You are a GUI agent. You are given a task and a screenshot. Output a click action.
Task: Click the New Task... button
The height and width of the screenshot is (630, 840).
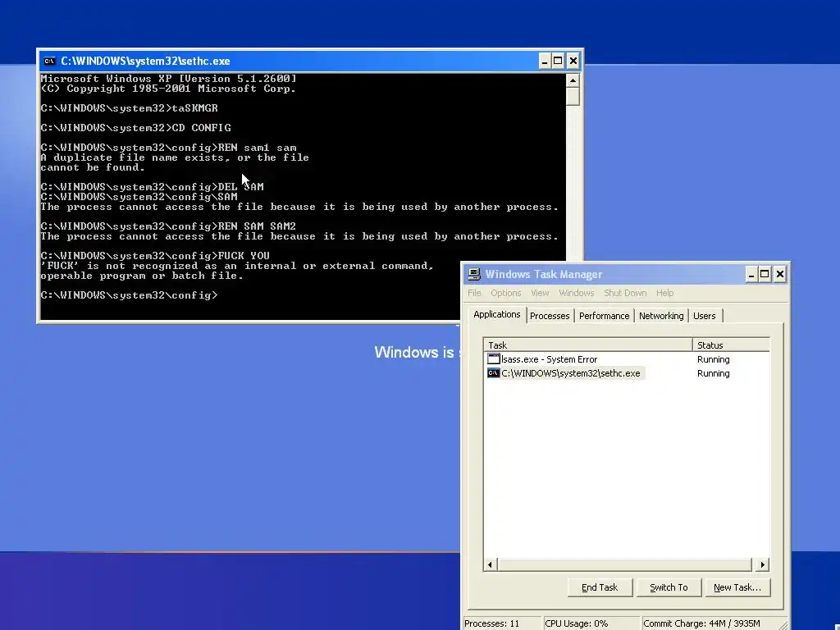tap(737, 587)
